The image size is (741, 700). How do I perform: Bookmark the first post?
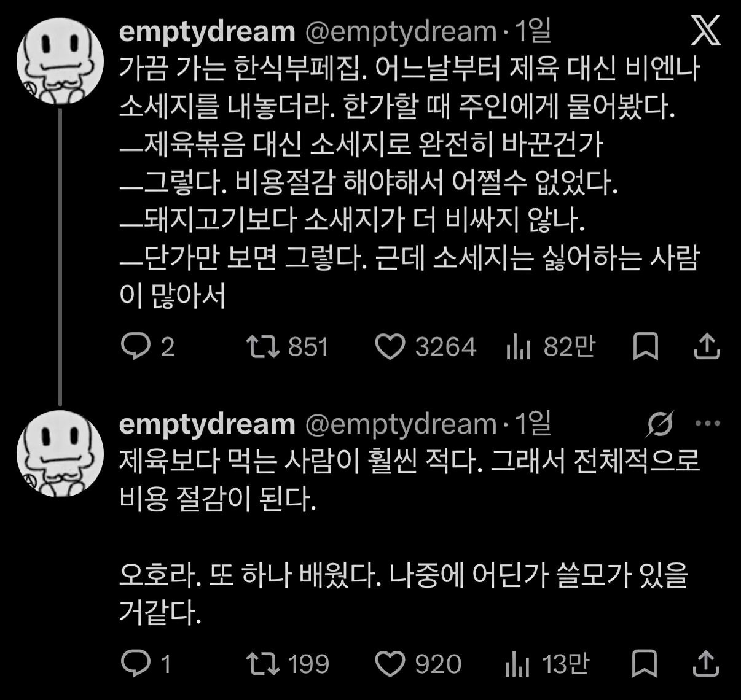pos(646,347)
